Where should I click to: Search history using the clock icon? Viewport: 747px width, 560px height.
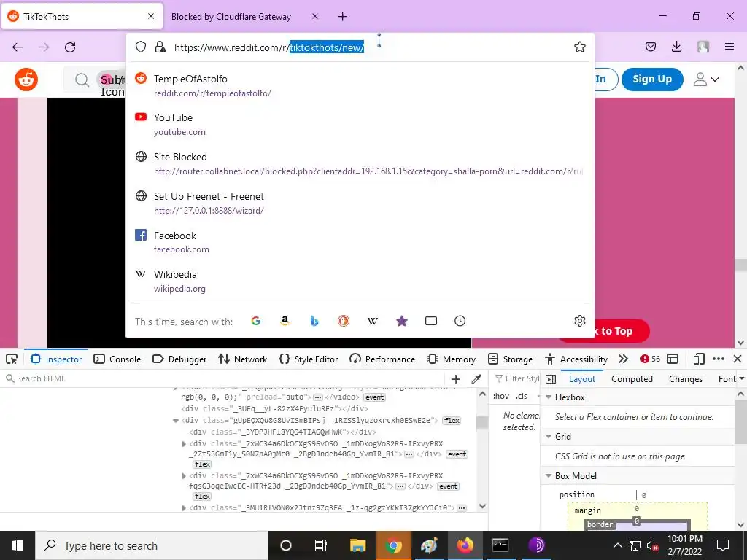460,321
